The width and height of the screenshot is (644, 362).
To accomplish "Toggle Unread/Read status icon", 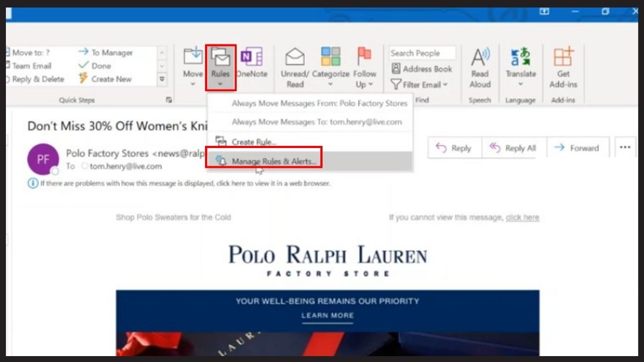I will pyautogui.click(x=295, y=56).
